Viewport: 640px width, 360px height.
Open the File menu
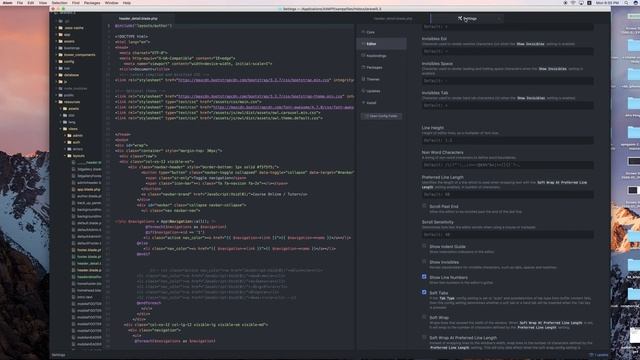[20, 3]
